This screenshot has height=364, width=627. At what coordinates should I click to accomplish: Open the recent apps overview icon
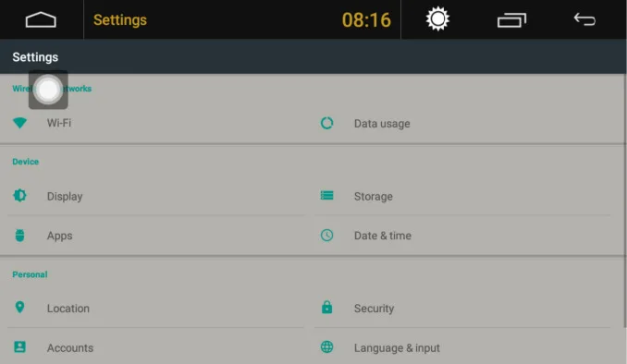(511, 20)
